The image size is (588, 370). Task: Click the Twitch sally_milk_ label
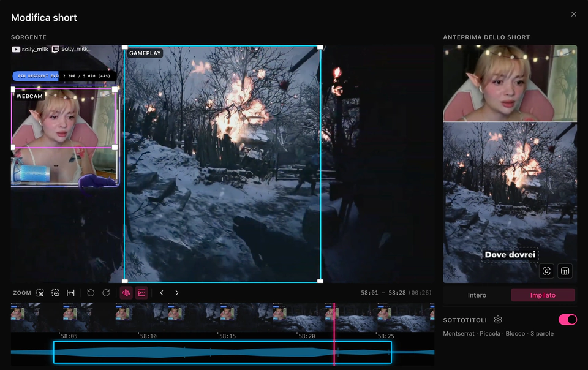coord(71,49)
